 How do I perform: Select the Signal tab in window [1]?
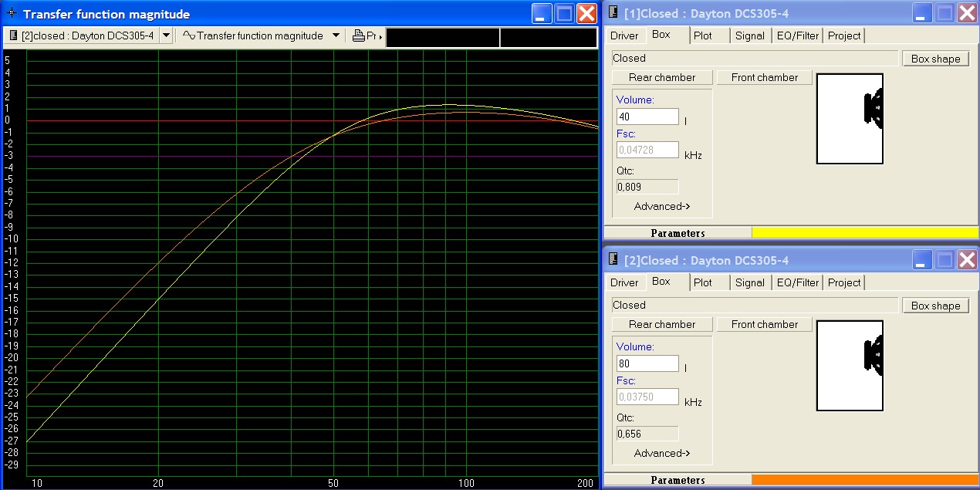[x=749, y=35]
